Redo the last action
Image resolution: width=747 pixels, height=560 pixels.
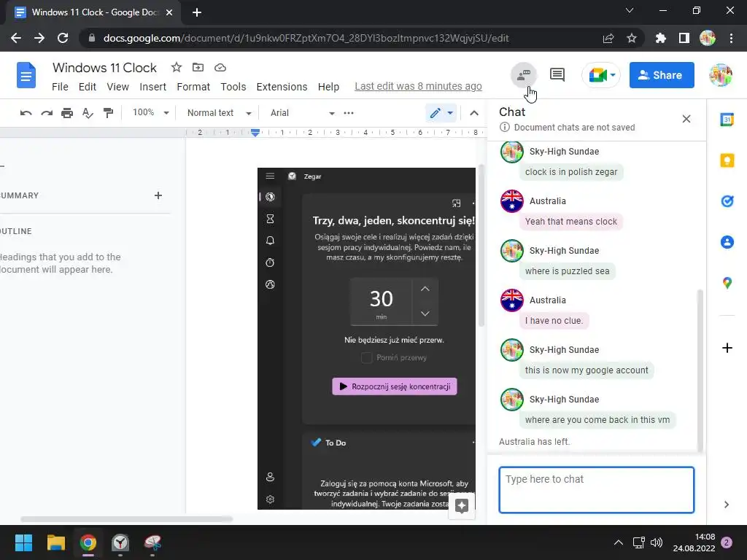tap(47, 113)
